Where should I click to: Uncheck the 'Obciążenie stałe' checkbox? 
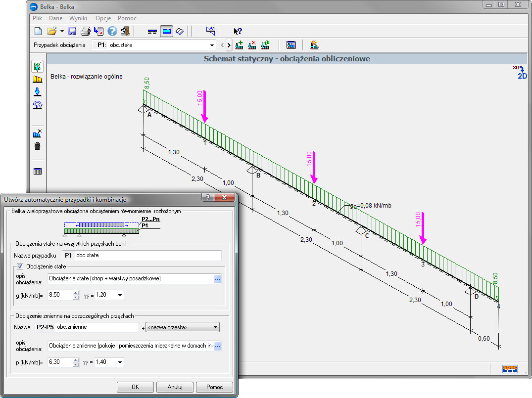(x=20, y=267)
